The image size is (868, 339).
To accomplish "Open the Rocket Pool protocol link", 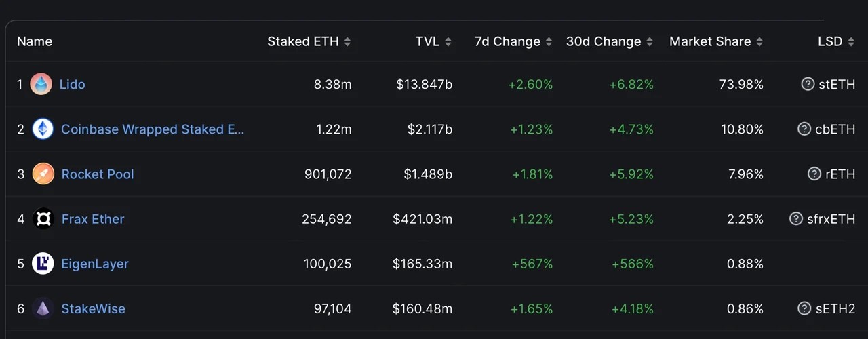I will [x=98, y=174].
